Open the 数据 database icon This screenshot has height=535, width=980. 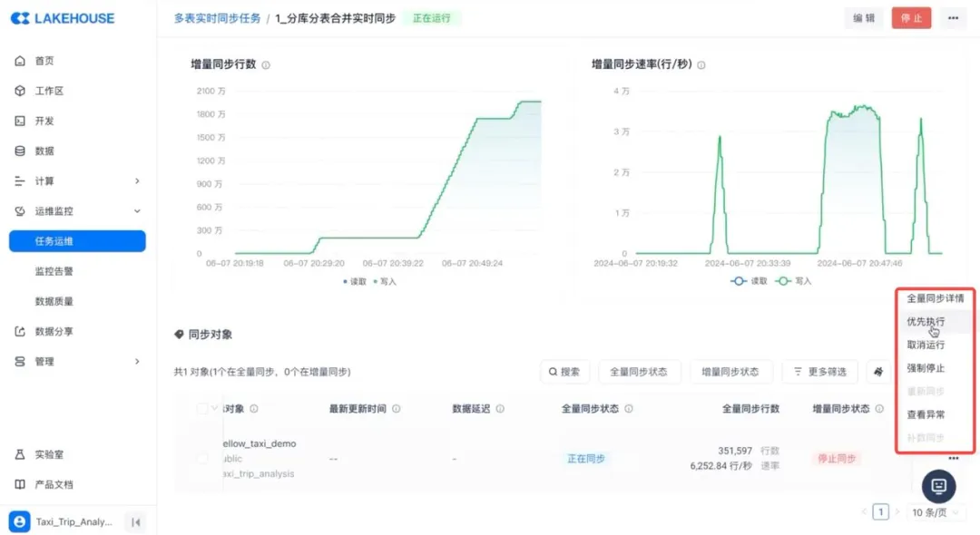(20, 151)
